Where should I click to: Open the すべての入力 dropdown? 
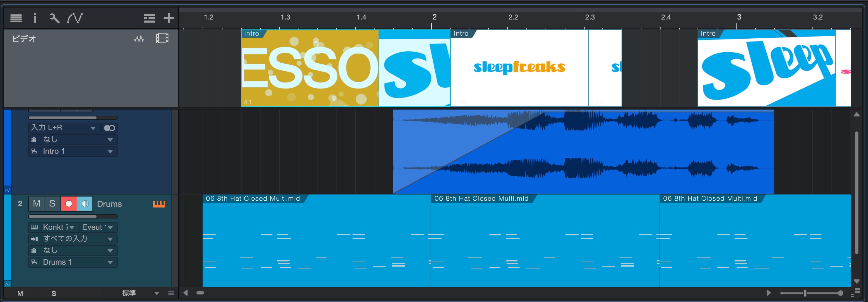73,239
